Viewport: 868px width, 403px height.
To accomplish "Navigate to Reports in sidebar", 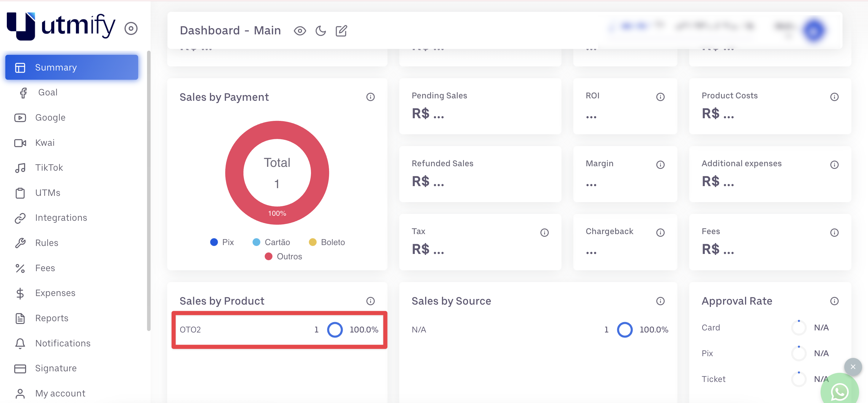I will (52, 318).
